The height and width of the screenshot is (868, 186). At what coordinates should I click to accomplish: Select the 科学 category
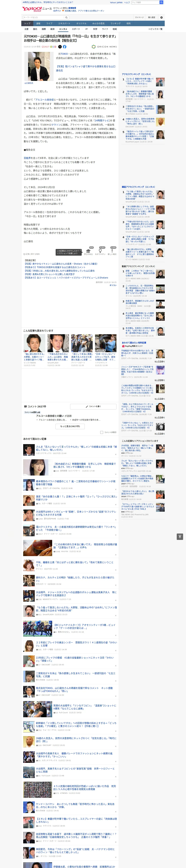(x=95, y=29)
